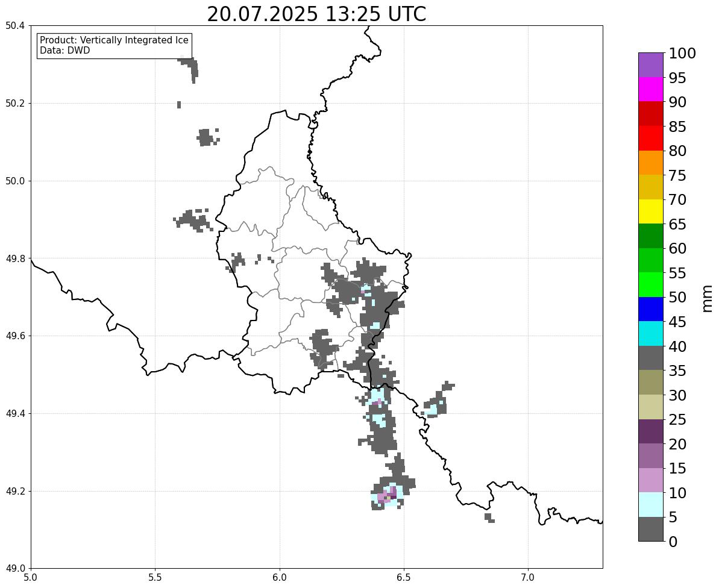Click the latitude label 49.6

click(x=14, y=336)
